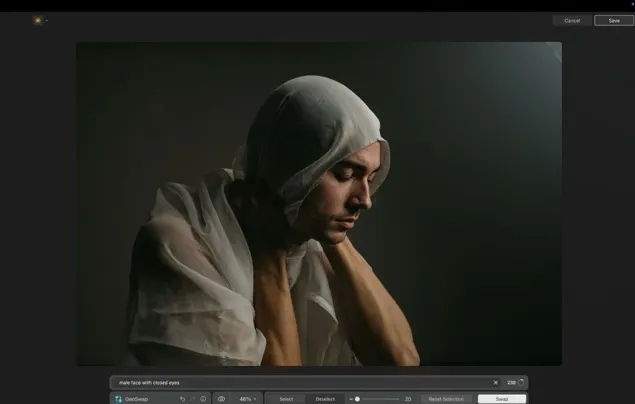
Task: Click the portrait photo on canvas
Action: (318, 203)
